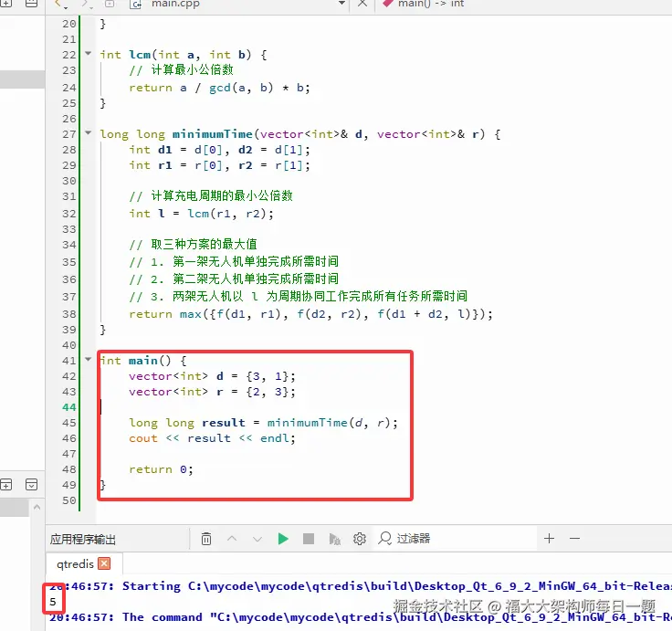Click line number 44 in the gutter
This screenshot has height=631, width=672.
69,406
